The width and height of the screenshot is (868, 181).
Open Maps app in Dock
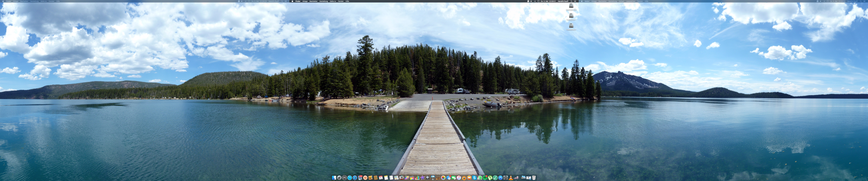click(x=397, y=178)
